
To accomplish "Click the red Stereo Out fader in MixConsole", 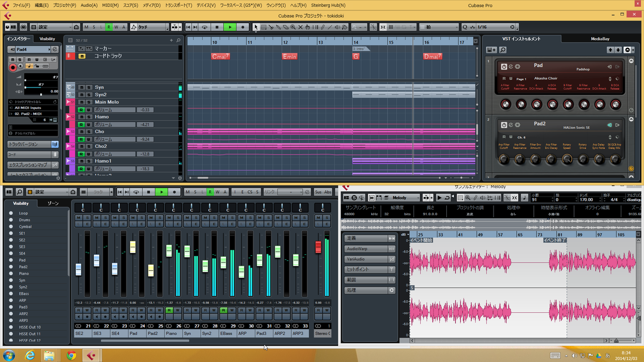I will click(x=318, y=247).
